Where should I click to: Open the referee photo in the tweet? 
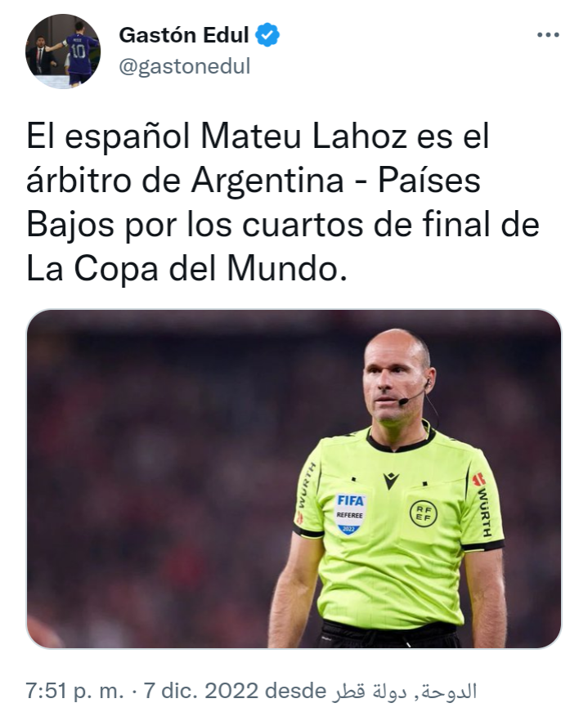(294, 479)
